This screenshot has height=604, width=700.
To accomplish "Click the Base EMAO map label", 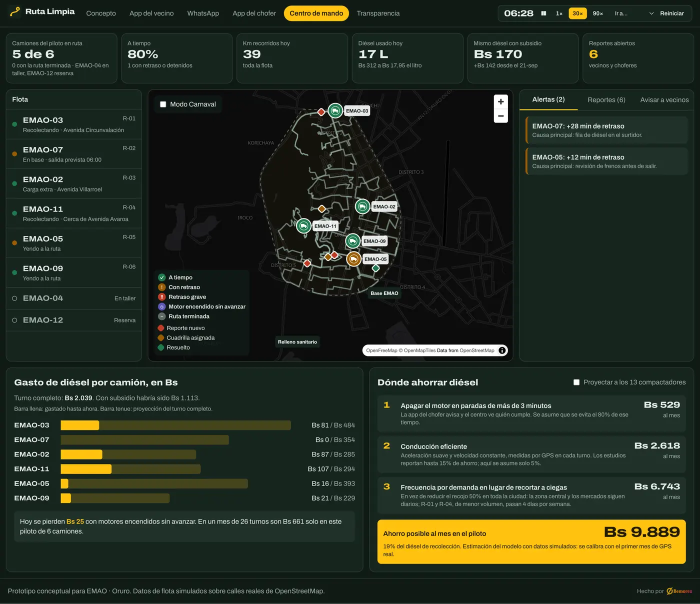I will click(x=384, y=293).
